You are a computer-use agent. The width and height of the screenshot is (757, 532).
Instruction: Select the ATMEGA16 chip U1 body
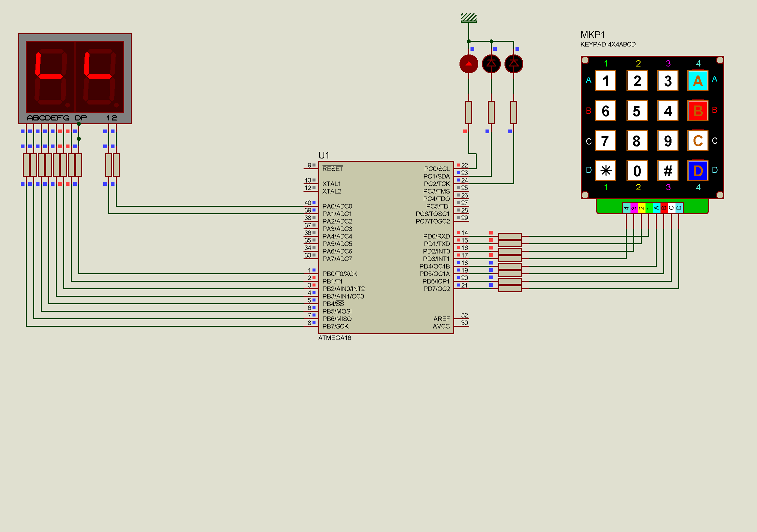coord(386,247)
